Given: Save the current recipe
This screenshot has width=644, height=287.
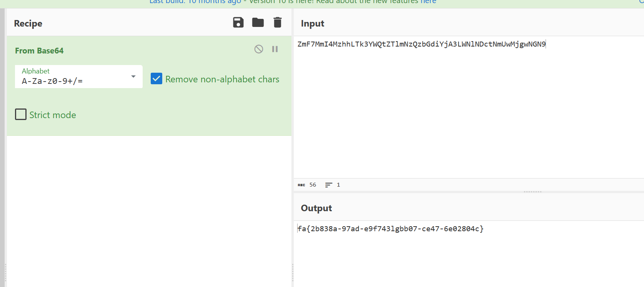Looking at the screenshot, I should click(x=238, y=23).
